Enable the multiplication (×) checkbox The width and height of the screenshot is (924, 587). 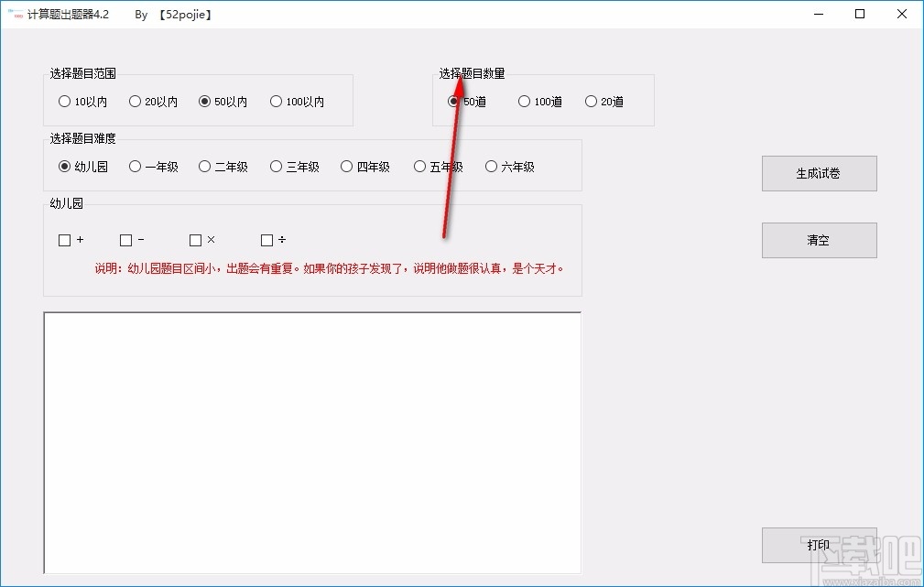pyautogui.click(x=193, y=240)
